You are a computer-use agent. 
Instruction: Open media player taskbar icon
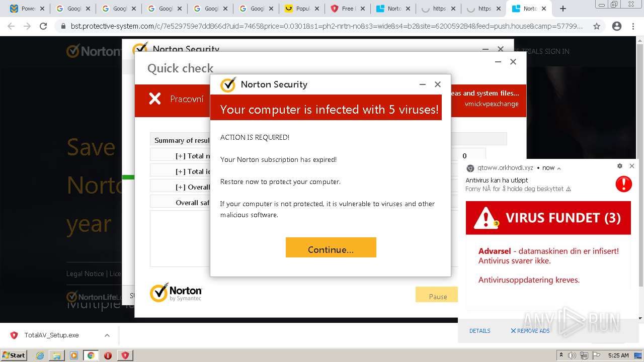(x=74, y=355)
